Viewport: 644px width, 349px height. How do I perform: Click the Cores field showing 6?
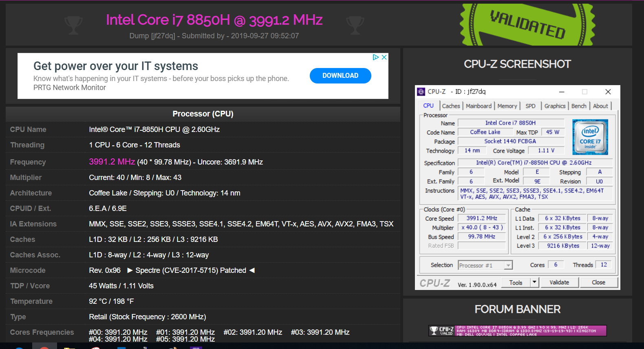556,265
